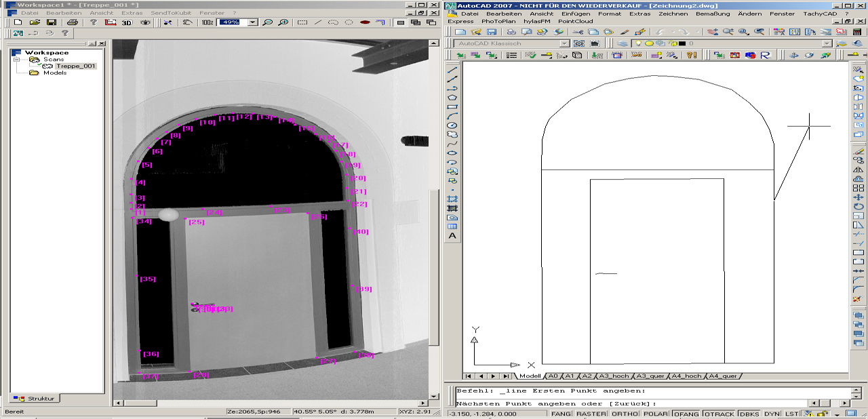Click the printer icon in the scan viewer toolbar
Image resolution: width=868 pixels, height=419 pixels.
(73, 22)
